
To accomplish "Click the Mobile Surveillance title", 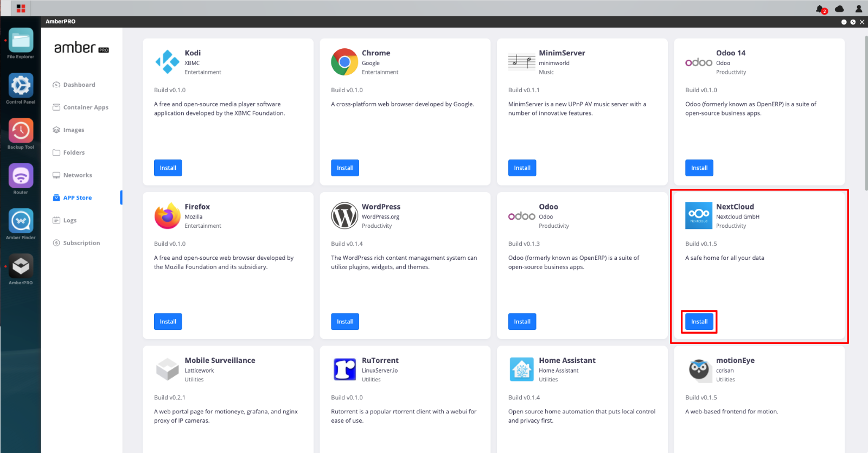I will [x=220, y=361].
